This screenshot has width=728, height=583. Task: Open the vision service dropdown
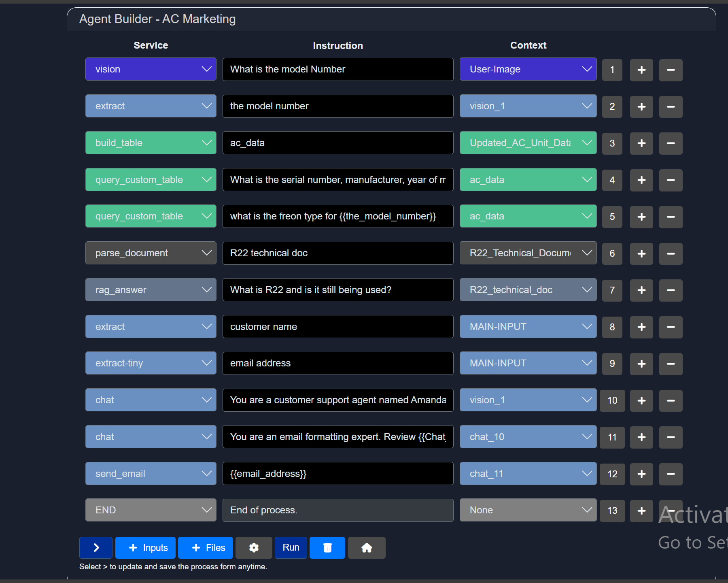coord(151,69)
